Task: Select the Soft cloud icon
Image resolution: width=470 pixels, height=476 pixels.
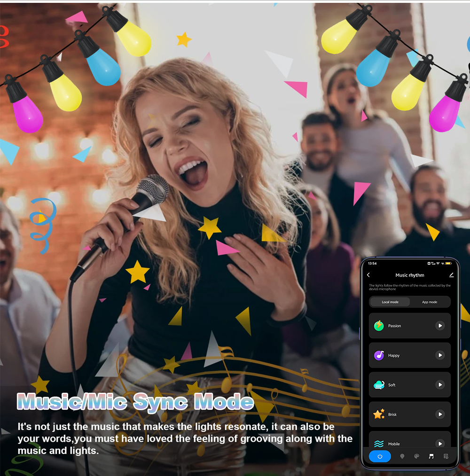Action: point(379,385)
